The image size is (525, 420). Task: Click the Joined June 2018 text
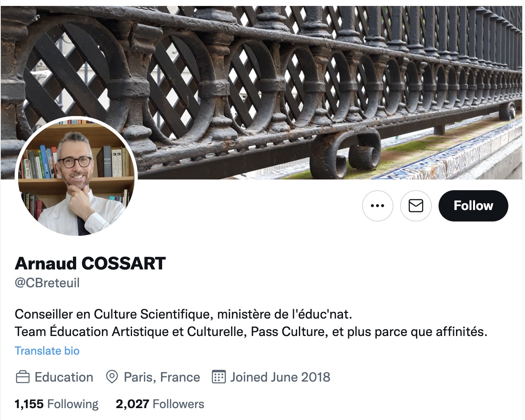280,377
